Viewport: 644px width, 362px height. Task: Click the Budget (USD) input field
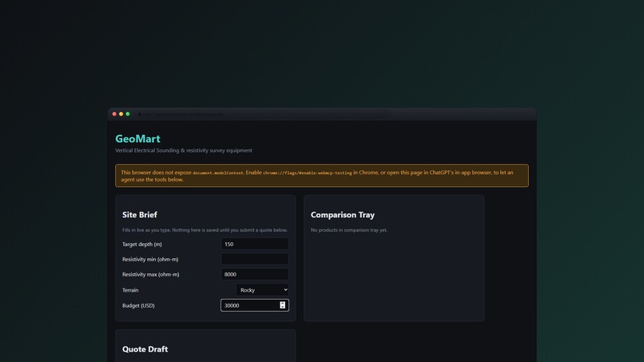point(255,305)
